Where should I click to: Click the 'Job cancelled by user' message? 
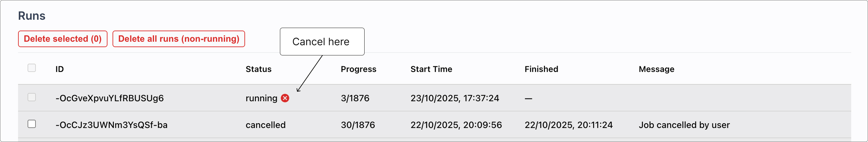click(x=684, y=125)
